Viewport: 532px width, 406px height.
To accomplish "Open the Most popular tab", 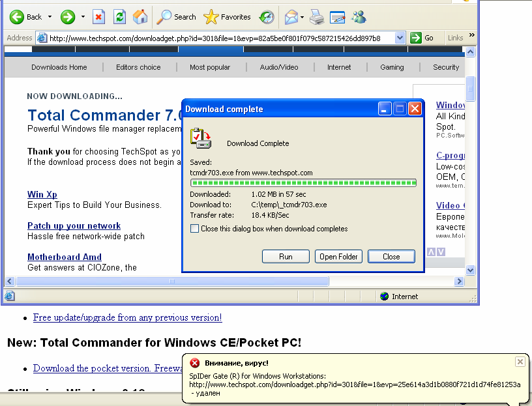I will 210,67.
